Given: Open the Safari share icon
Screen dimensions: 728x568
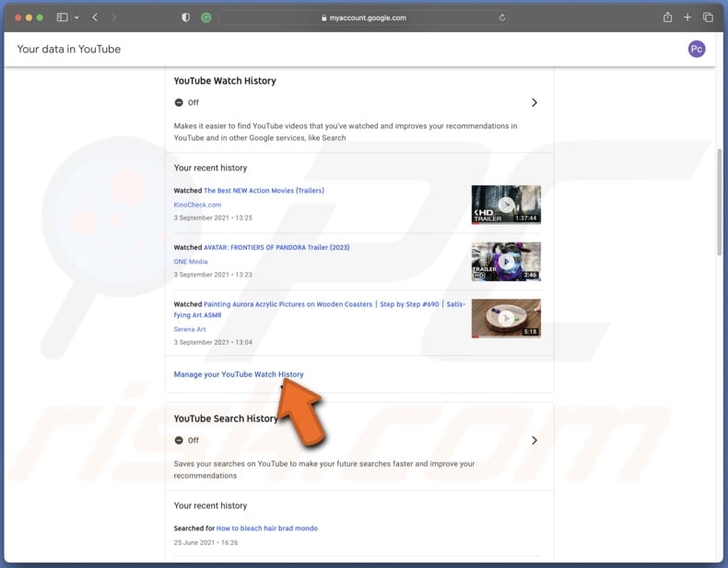Looking at the screenshot, I should pyautogui.click(x=668, y=18).
